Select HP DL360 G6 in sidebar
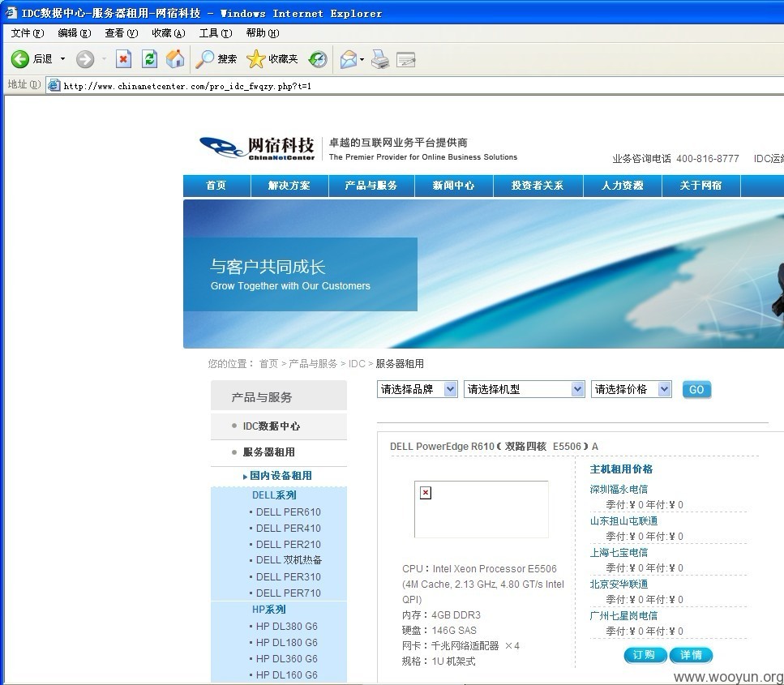Image resolution: width=784 pixels, height=685 pixels. 286,659
